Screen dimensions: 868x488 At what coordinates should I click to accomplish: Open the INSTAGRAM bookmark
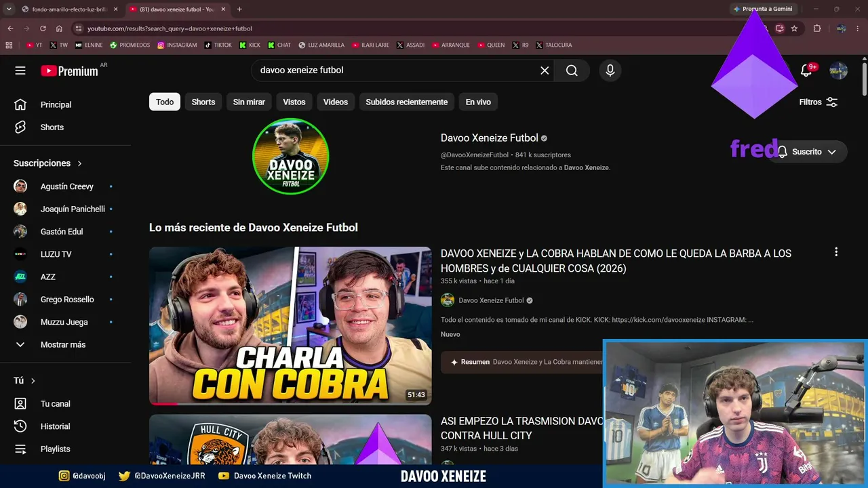[x=177, y=45]
